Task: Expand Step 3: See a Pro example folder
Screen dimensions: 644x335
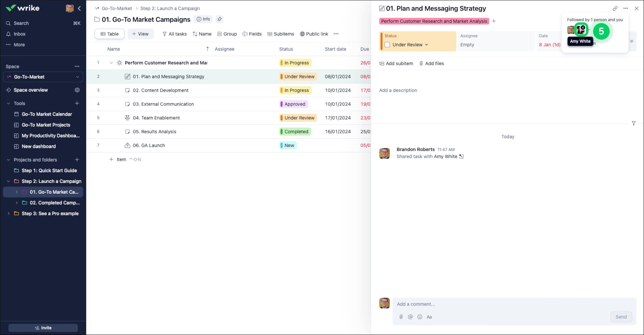Action: click(9, 213)
